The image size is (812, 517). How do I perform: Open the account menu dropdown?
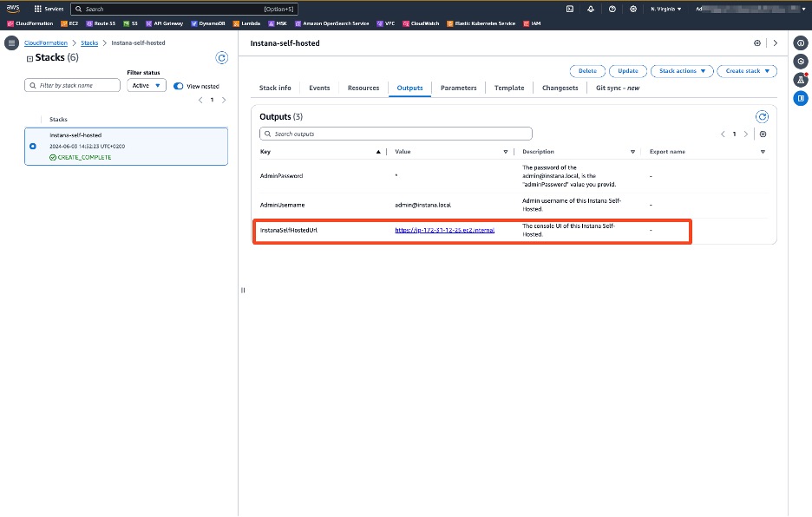(x=750, y=9)
